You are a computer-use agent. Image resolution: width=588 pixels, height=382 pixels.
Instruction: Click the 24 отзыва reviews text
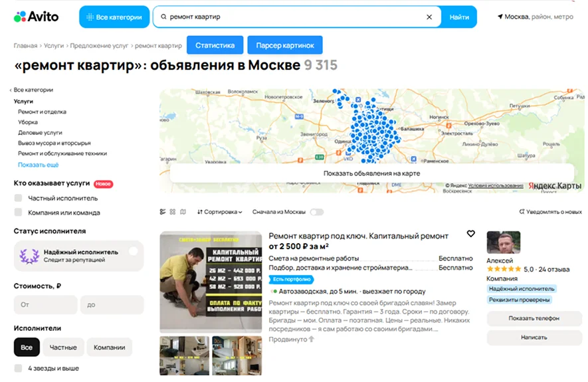point(554,269)
